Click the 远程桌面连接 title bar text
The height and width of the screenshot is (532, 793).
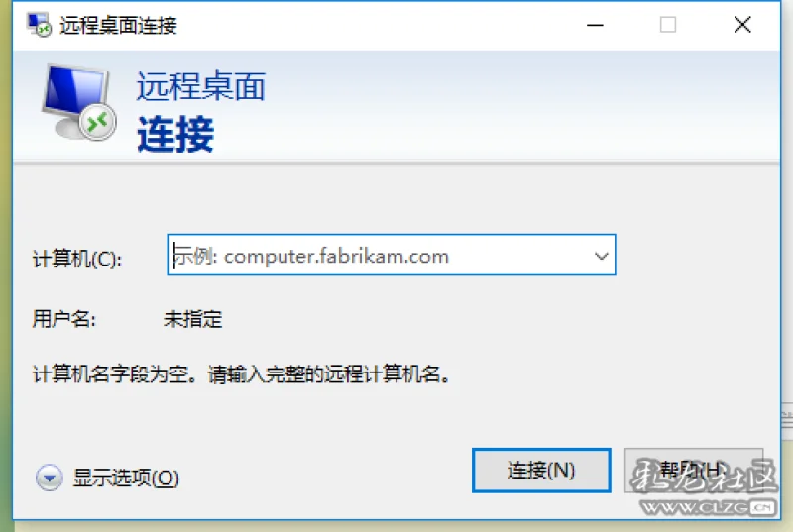click(x=118, y=25)
